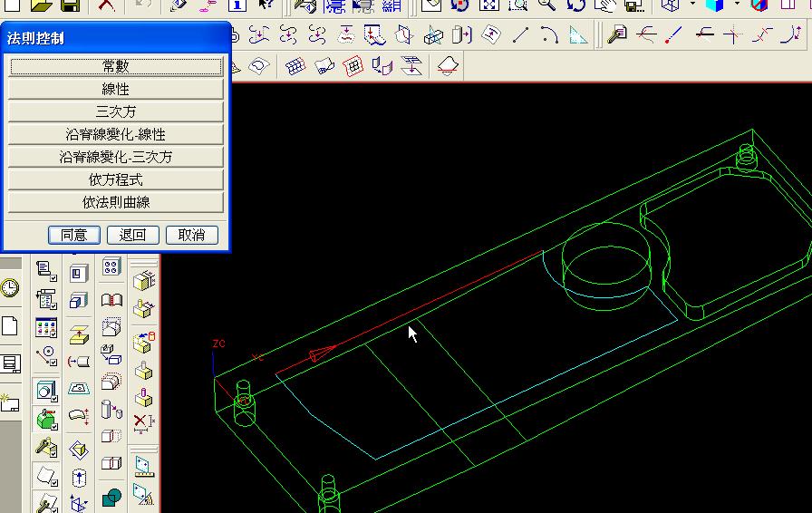Click the red grid surface icon
Viewport: 812px width, 513px height.
click(353, 66)
